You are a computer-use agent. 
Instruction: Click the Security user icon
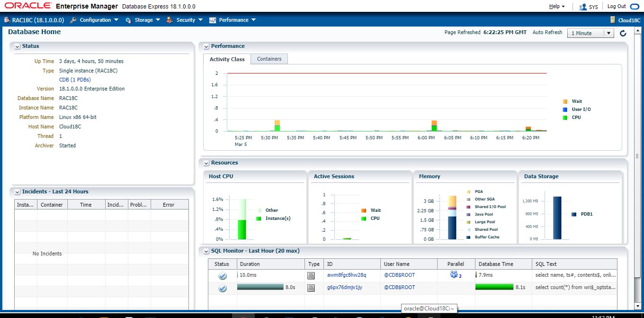(x=170, y=20)
